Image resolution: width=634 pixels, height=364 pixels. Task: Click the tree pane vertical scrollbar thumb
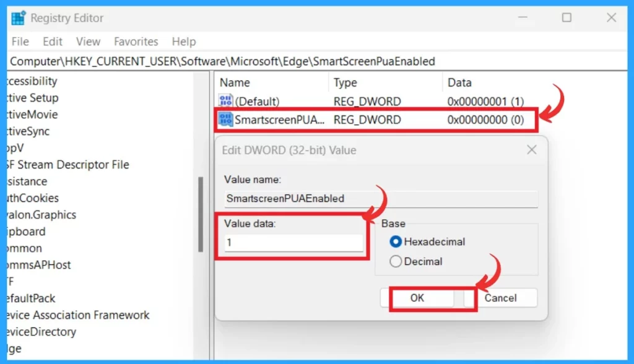pyautogui.click(x=201, y=214)
